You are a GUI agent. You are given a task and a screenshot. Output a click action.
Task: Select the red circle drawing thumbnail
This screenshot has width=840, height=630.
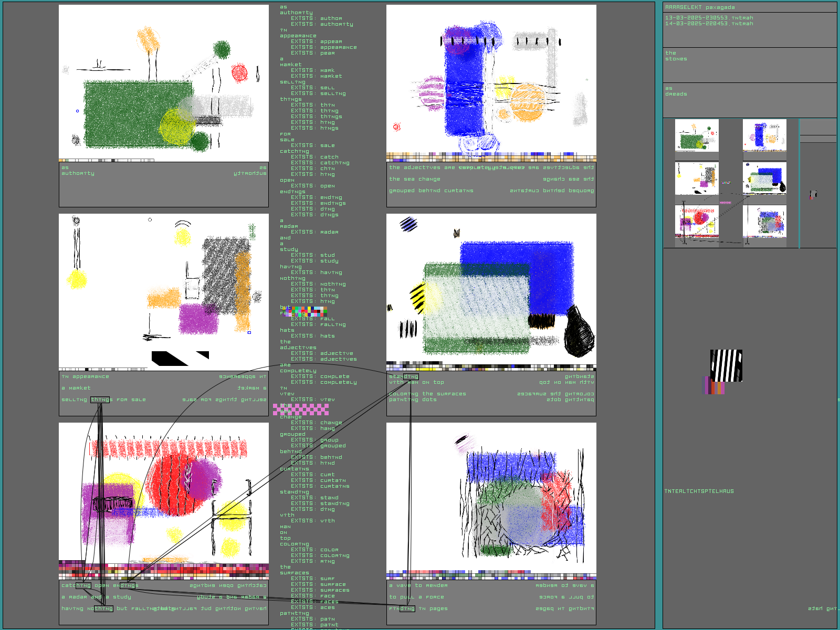click(x=697, y=221)
